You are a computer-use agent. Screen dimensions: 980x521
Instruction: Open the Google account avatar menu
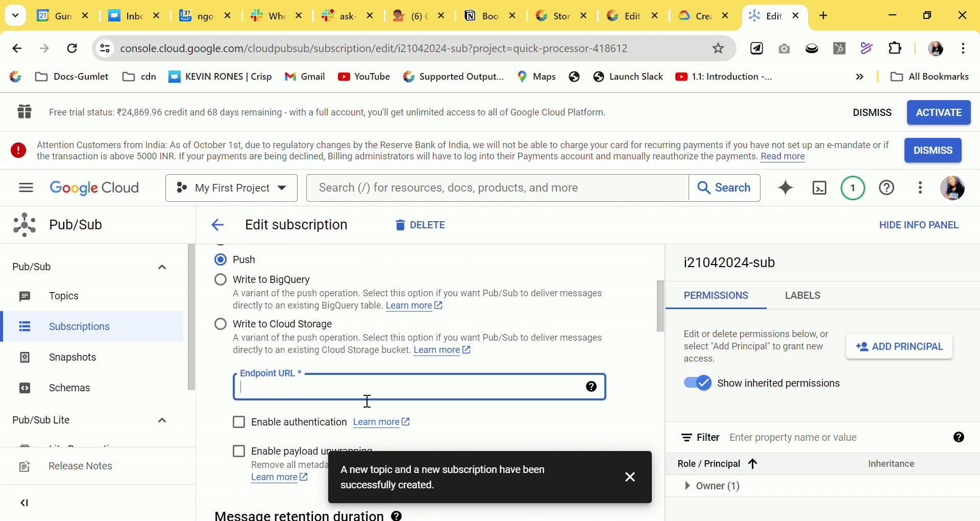point(952,188)
